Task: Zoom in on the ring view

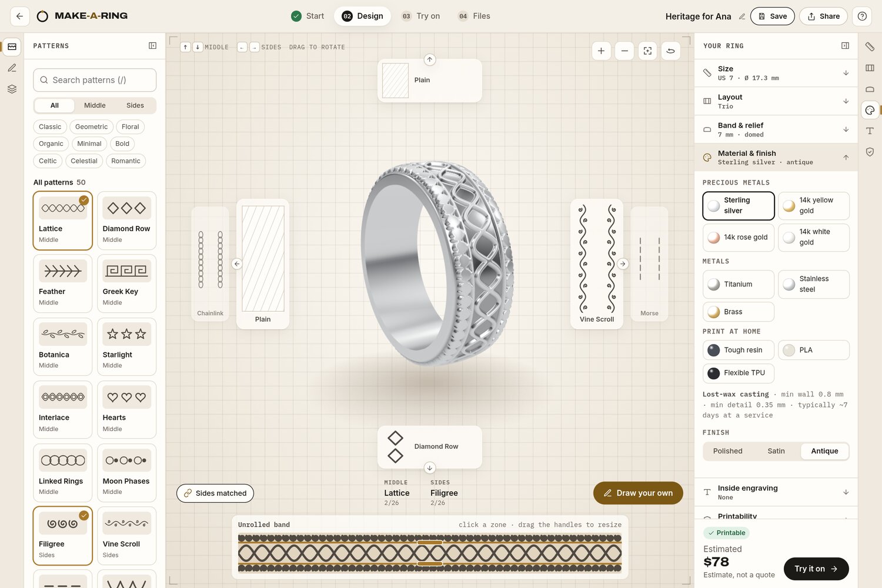Action: point(601,51)
